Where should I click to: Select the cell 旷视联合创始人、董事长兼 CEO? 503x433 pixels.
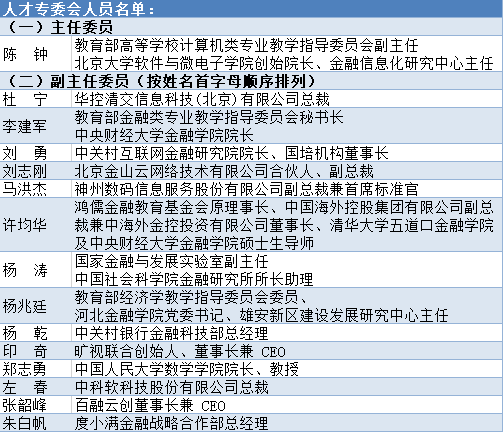[287, 351]
